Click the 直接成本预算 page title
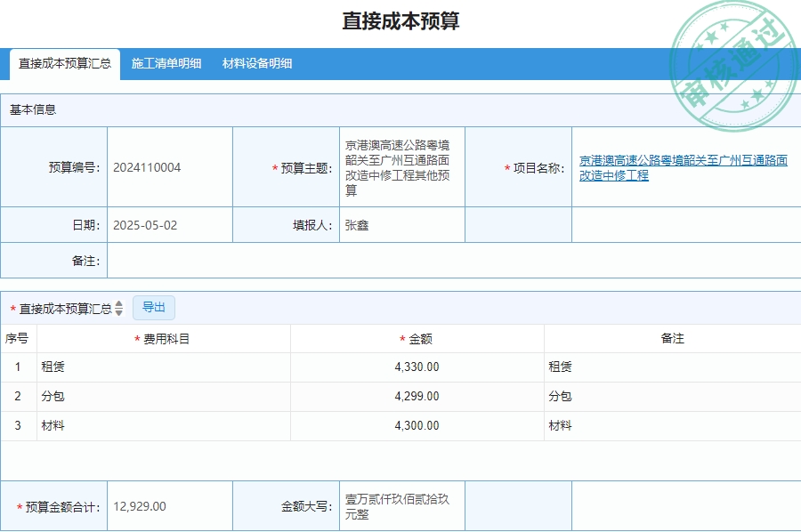801x532 pixels. click(400, 21)
